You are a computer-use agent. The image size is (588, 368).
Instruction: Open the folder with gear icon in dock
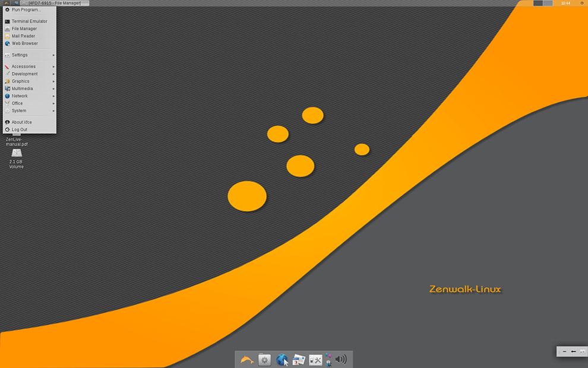click(264, 359)
